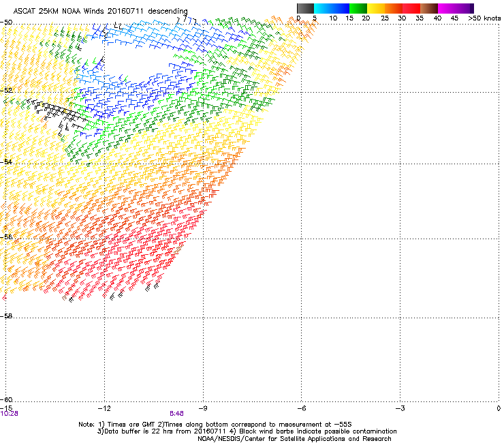
Task: Click the purple '8:48' swath time label
Action: tap(177, 414)
